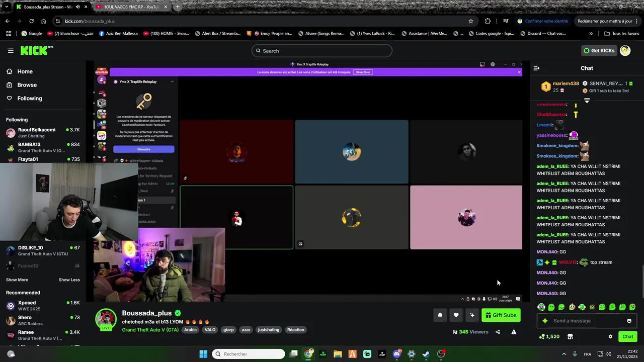Open the Grand Theft Auto V (GTA) category link
The image size is (644, 362).
point(150,330)
